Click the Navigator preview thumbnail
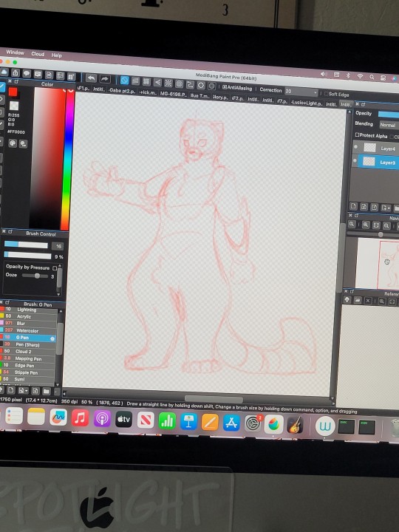 378,263
